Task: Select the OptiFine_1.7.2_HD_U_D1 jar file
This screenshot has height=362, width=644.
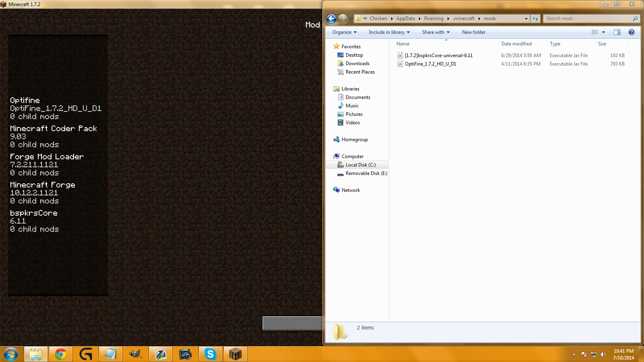Action: click(x=430, y=64)
